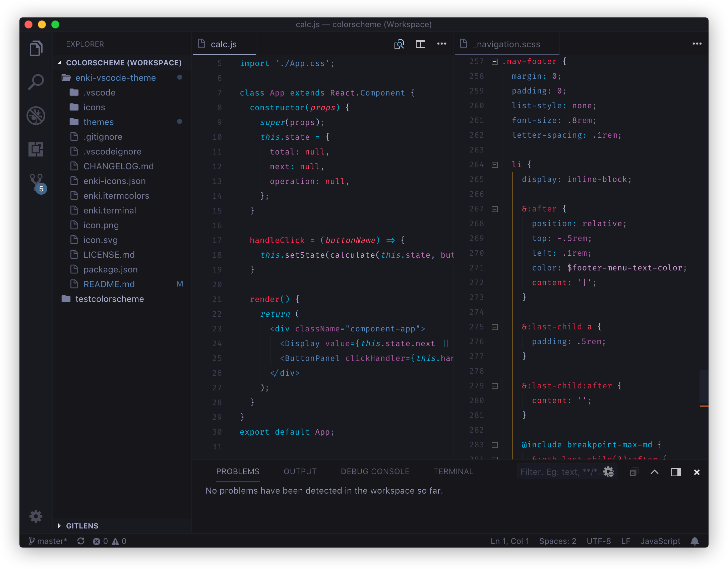This screenshot has height=569, width=728.
Task: Switch to the TERMINAL panel tab
Action: tap(453, 471)
